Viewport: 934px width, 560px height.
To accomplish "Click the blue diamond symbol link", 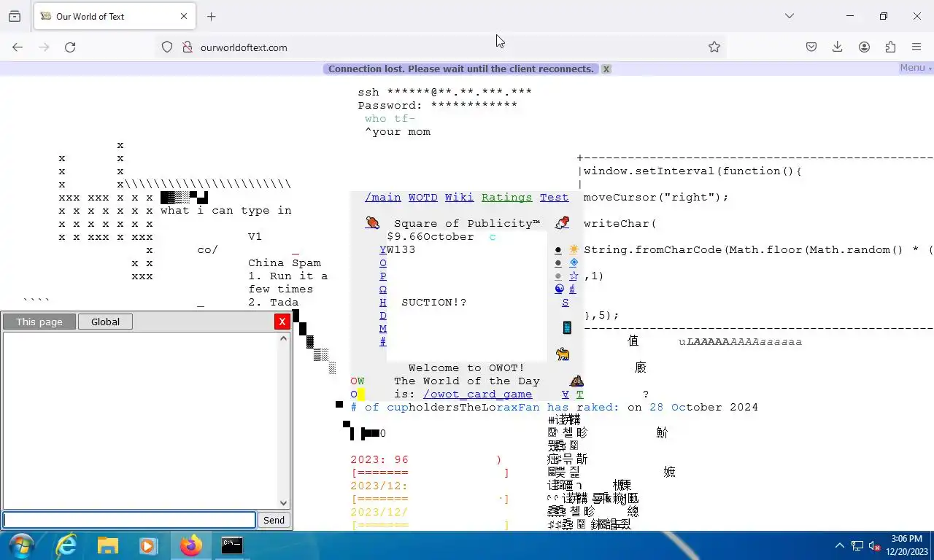I will [574, 262].
